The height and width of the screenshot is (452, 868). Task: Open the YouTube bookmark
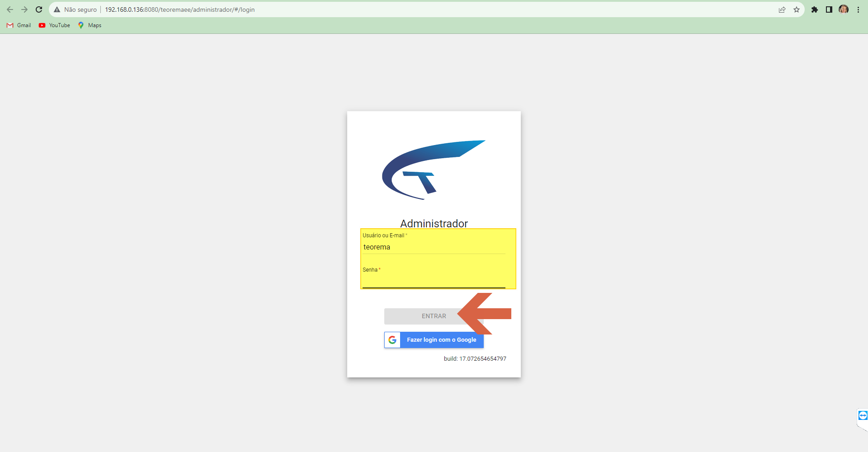click(54, 25)
